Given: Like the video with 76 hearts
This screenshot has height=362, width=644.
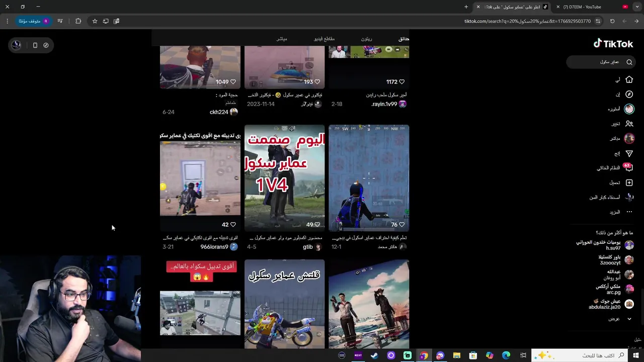Looking at the screenshot, I should pyautogui.click(x=401, y=224).
